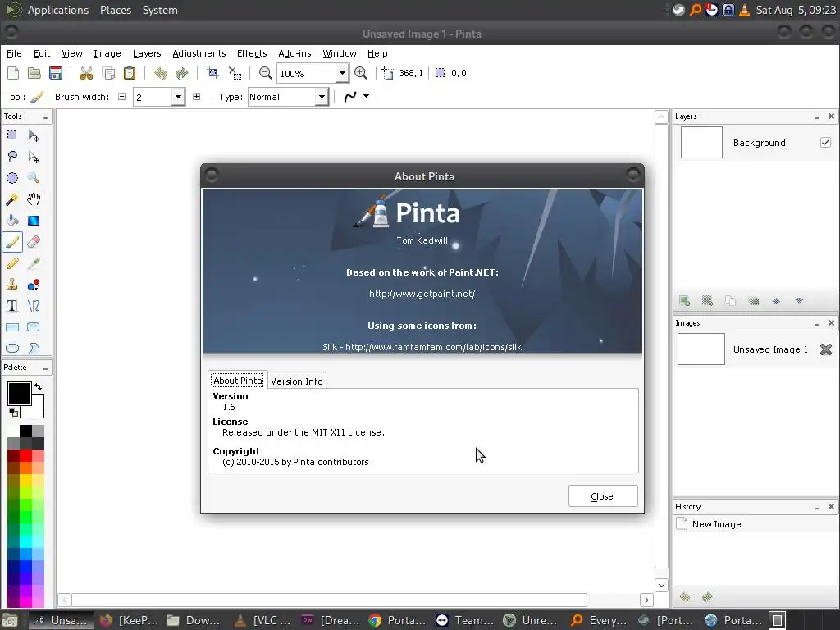Open the Layers menu
Viewport: 840px width, 630px height.
[147, 53]
